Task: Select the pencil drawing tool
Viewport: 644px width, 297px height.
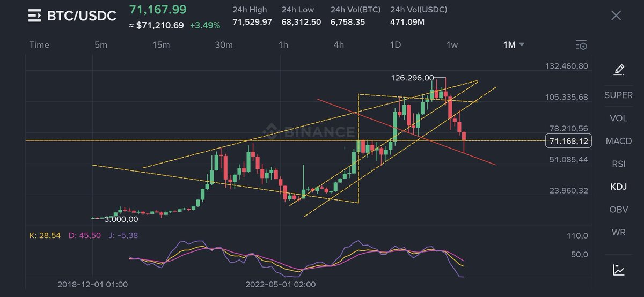Action: tap(618, 70)
